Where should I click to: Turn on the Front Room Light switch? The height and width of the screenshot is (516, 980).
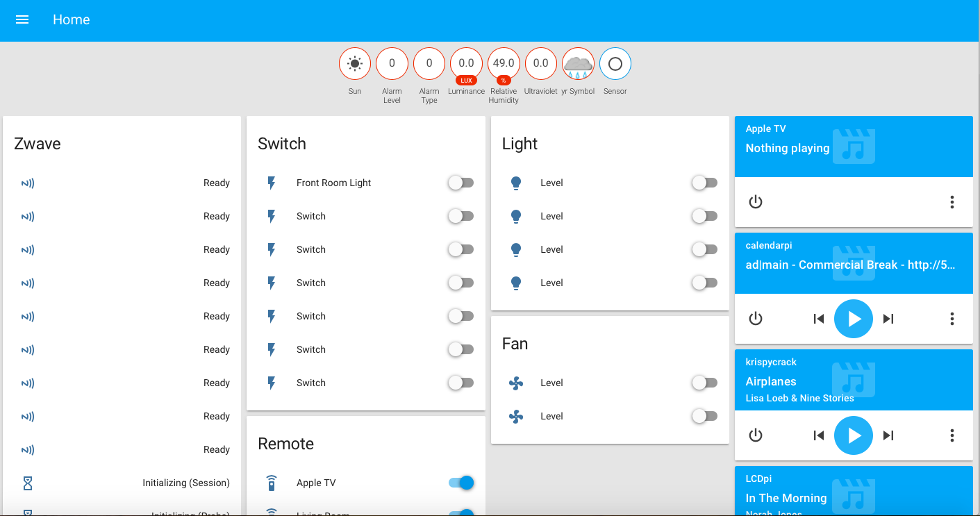coord(460,183)
